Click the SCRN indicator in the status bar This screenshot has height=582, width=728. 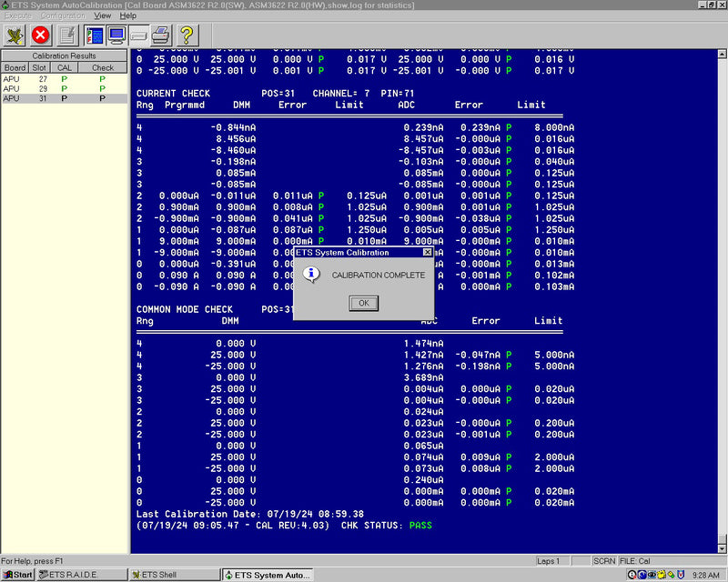pyautogui.click(x=605, y=561)
